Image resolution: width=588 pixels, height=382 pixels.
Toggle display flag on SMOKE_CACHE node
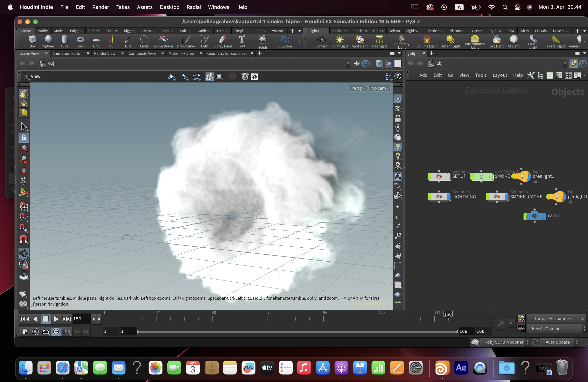[x=507, y=197]
